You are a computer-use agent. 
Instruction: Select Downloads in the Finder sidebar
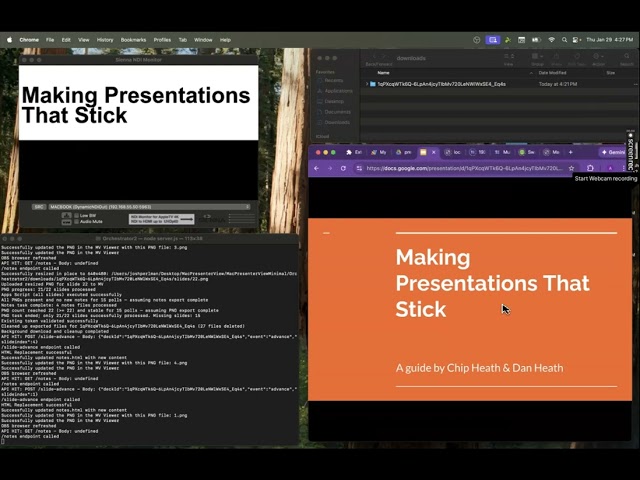coord(337,122)
